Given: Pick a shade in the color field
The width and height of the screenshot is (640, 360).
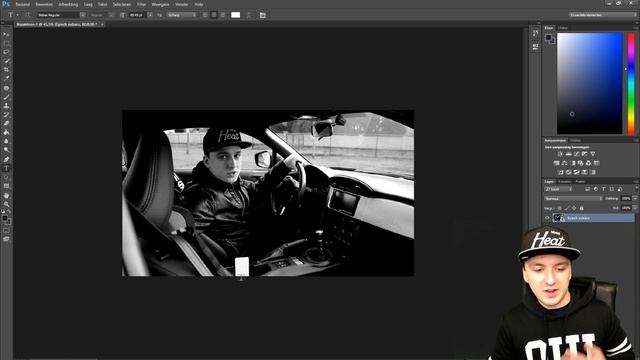Looking at the screenshot, I should pos(590,84).
